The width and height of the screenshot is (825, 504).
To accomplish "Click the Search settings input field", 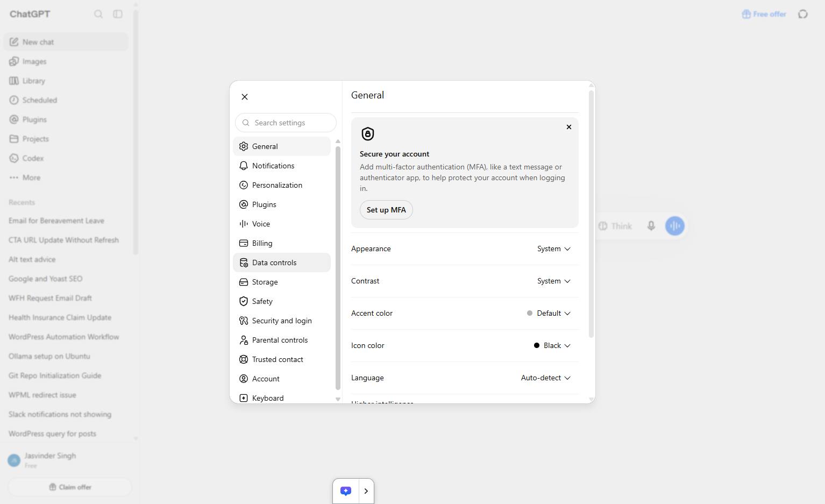I will tap(286, 123).
